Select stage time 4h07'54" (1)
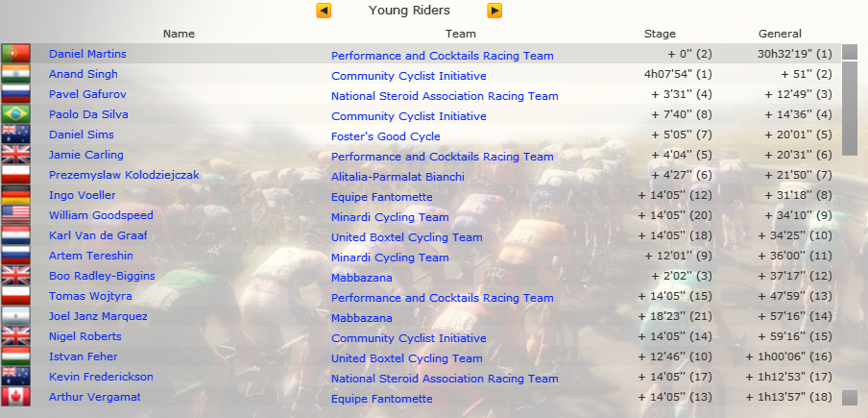Viewport: 868px width, 418px height. [x=680, y=74]
